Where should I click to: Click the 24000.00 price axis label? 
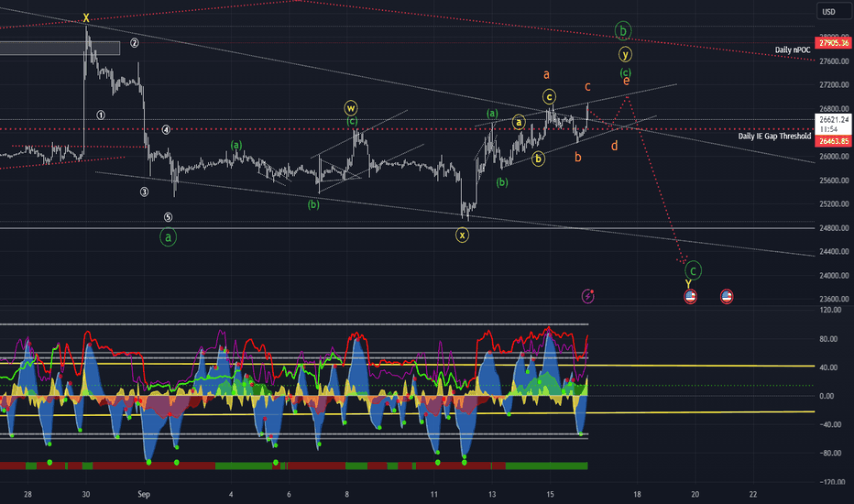[x=833, y=275]
